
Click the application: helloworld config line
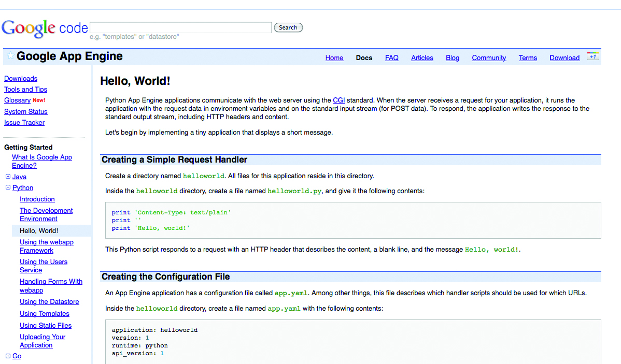tap(154, 330)
